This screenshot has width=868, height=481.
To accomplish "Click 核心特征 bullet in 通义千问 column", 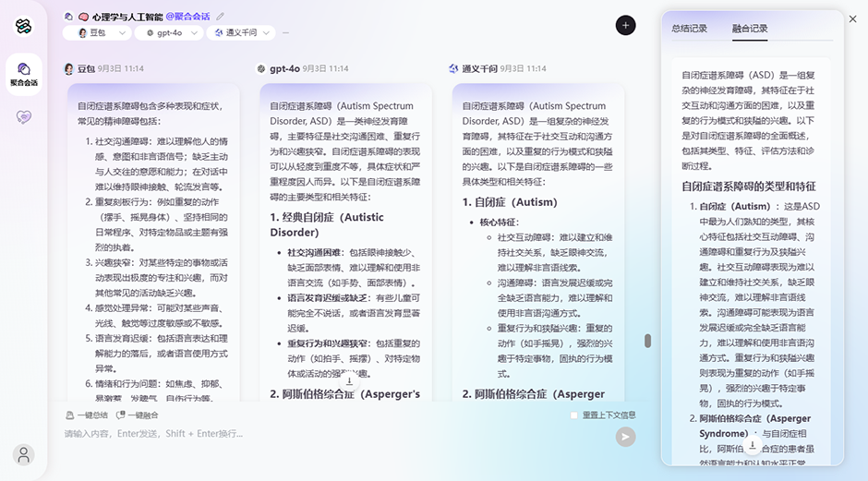I will 499,222.
